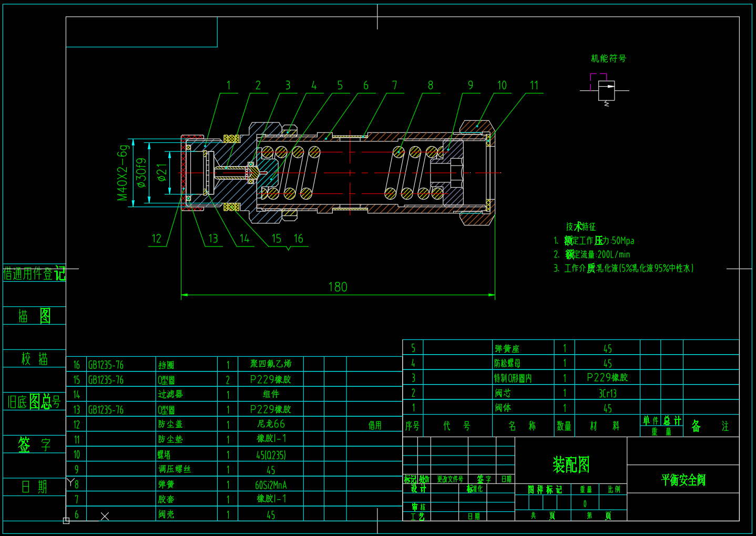Screen dimensions: 756x536
Task: Select the '防尘盖' name cell
Action: click(x=170, y=424)
